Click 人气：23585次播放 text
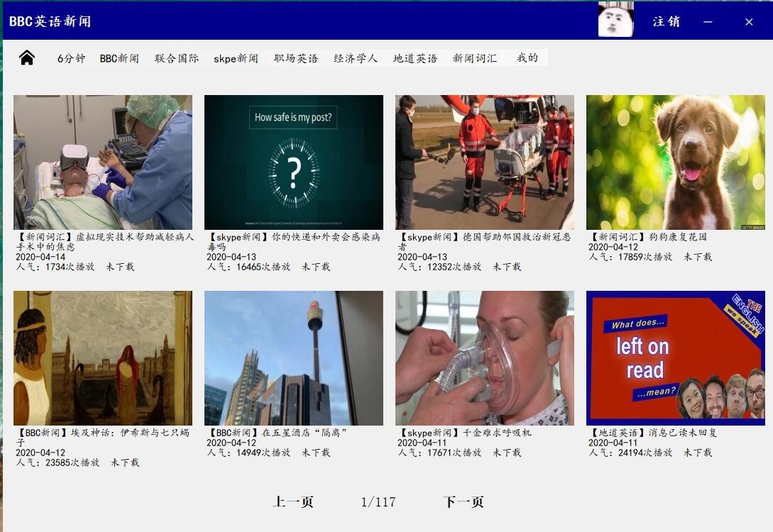Image resolution: width=773 pixels, height=532 pixels. click(57, 462)
